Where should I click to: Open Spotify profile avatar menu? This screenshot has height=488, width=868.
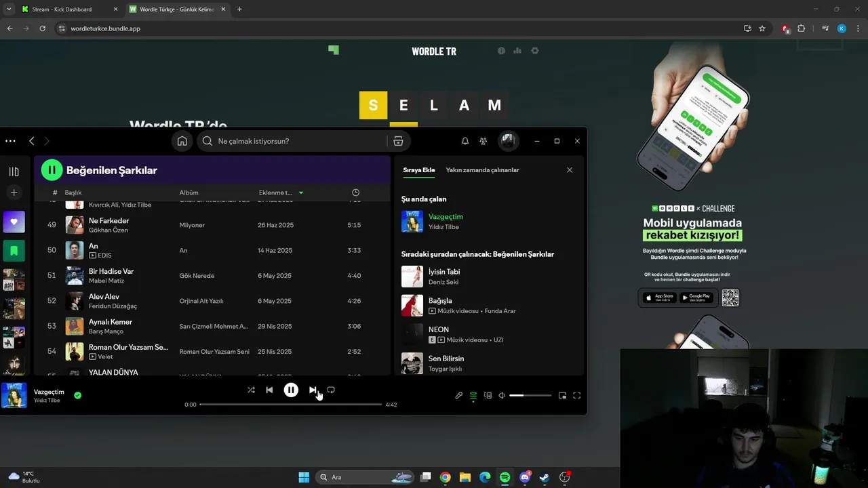tap(508, 141)
